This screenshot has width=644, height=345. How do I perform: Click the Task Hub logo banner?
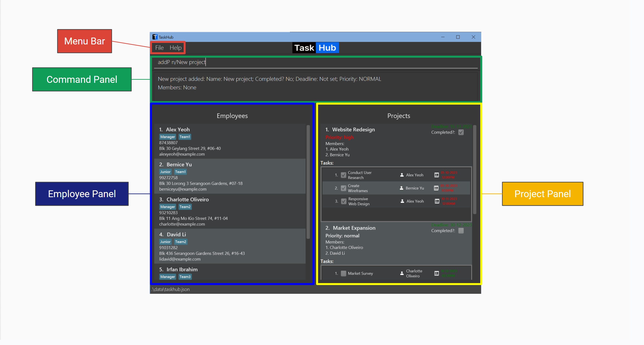(316, 48)
